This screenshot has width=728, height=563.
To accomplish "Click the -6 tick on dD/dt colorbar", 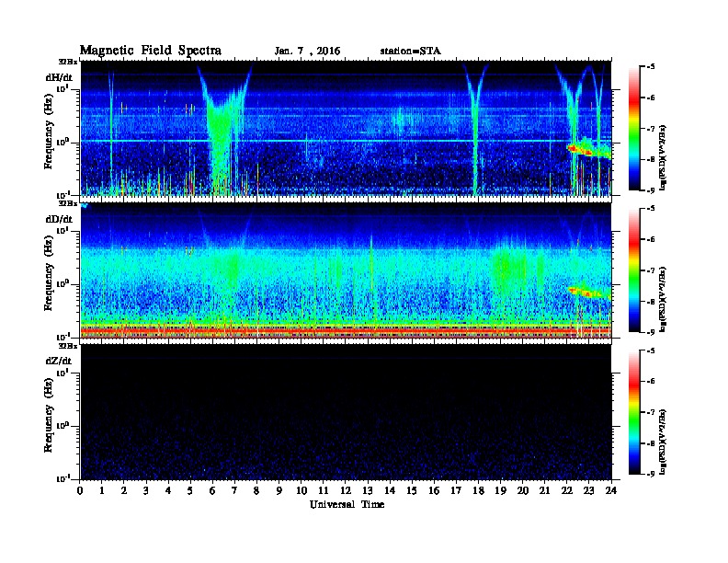I will coord(651,239).
